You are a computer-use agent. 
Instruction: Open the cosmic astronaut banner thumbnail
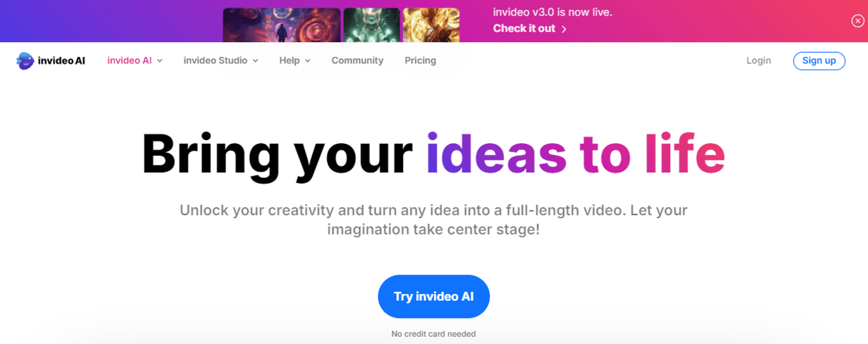point(281,25)
